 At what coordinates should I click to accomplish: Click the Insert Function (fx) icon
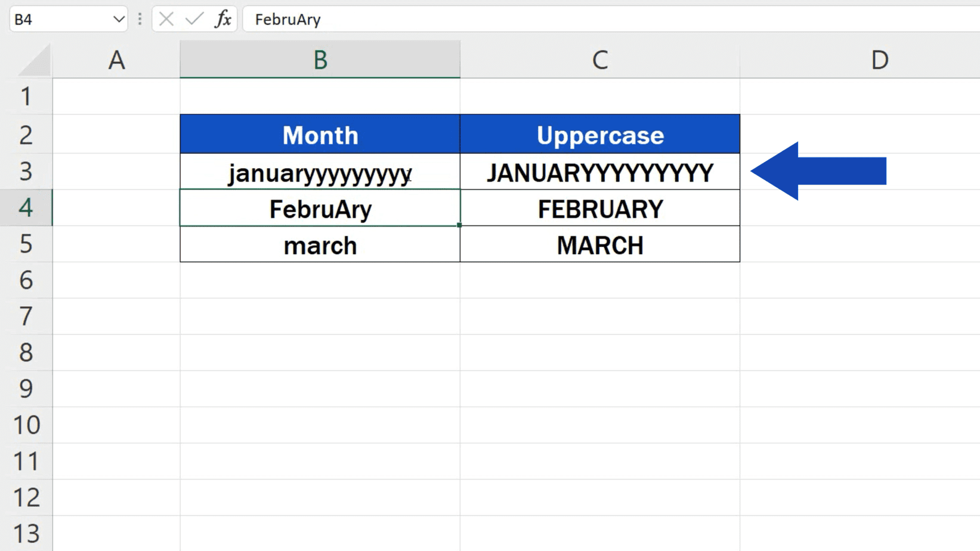[222, 19]
